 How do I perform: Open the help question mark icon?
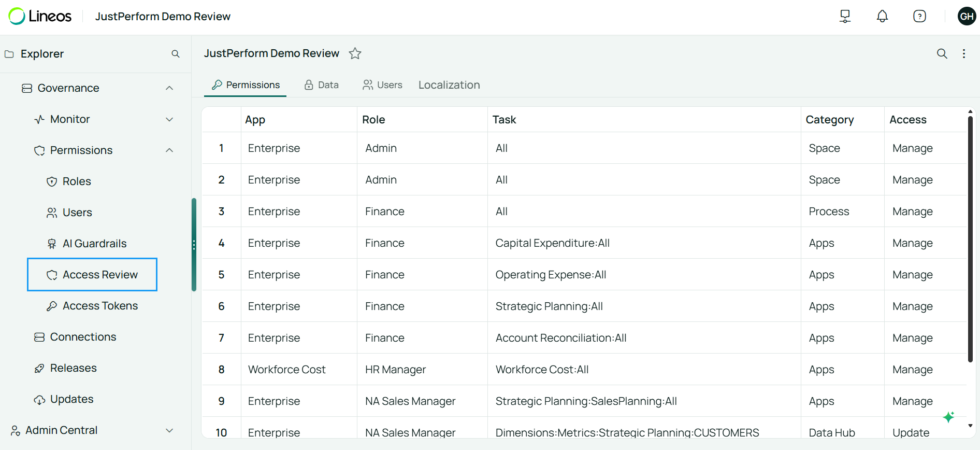(x=919, y=16)
